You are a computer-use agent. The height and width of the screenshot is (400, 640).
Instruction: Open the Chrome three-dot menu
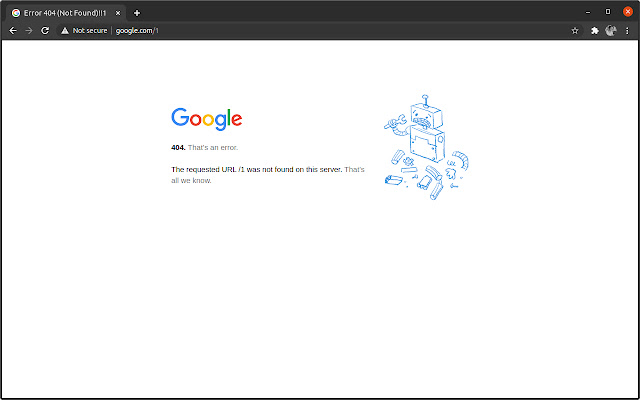point(627,31)
